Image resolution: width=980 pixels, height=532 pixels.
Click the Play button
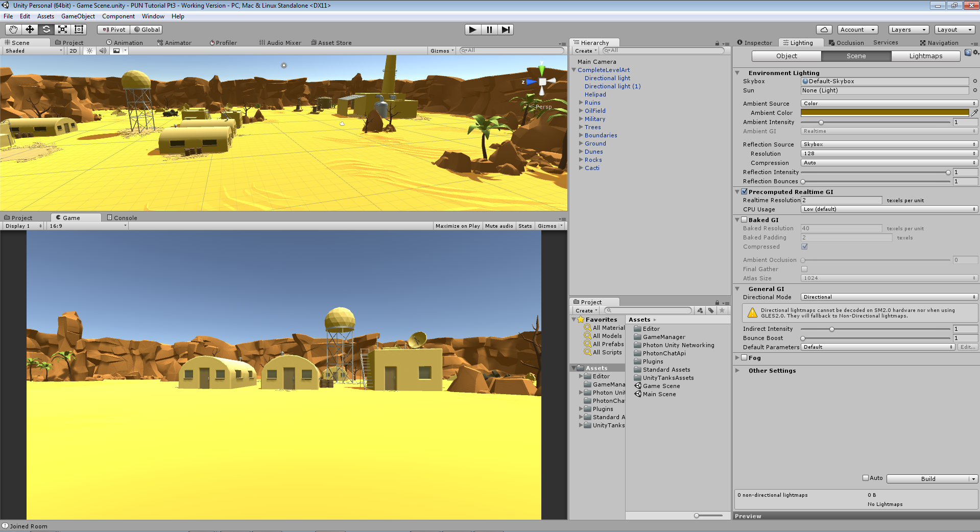tap(473, 30)
